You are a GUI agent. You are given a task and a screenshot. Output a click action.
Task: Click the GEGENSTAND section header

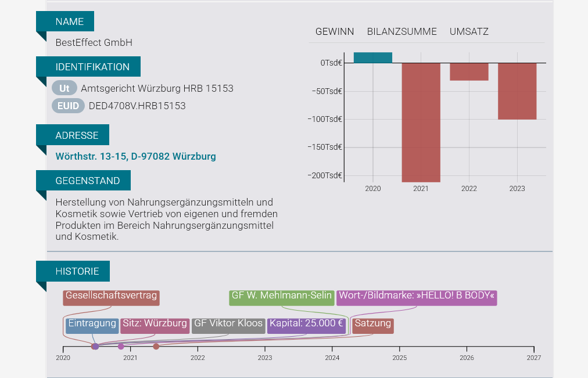pos(84,181)
